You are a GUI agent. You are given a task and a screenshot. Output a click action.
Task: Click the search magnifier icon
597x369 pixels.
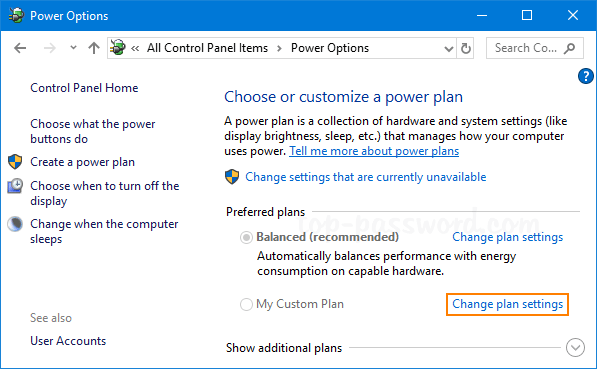[570, 48]
